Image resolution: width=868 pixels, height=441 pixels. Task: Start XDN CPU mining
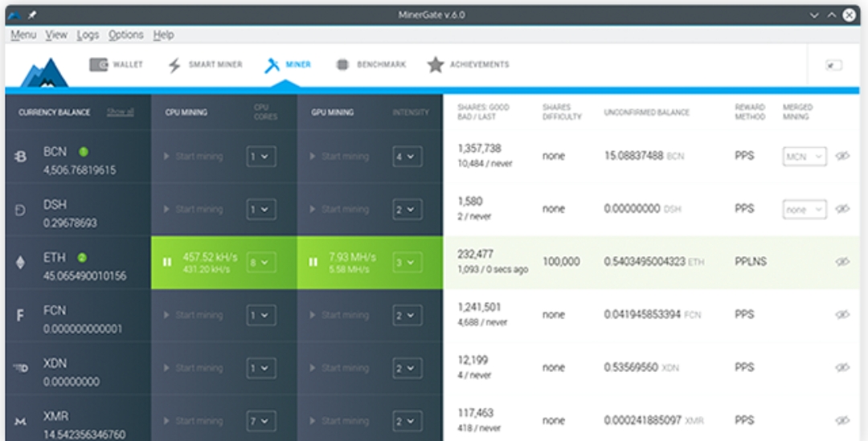click(x=194, y=369)
